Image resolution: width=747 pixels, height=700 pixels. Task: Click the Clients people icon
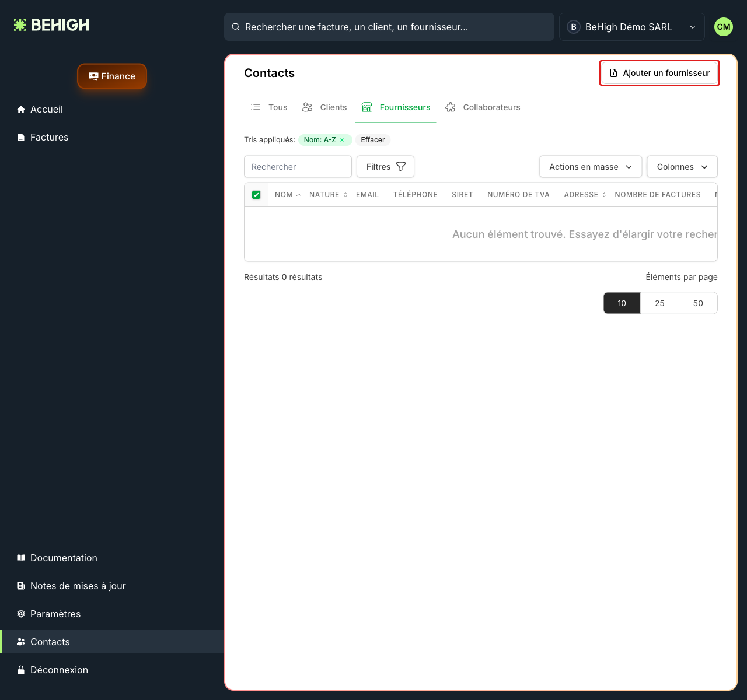pos(307,107)
